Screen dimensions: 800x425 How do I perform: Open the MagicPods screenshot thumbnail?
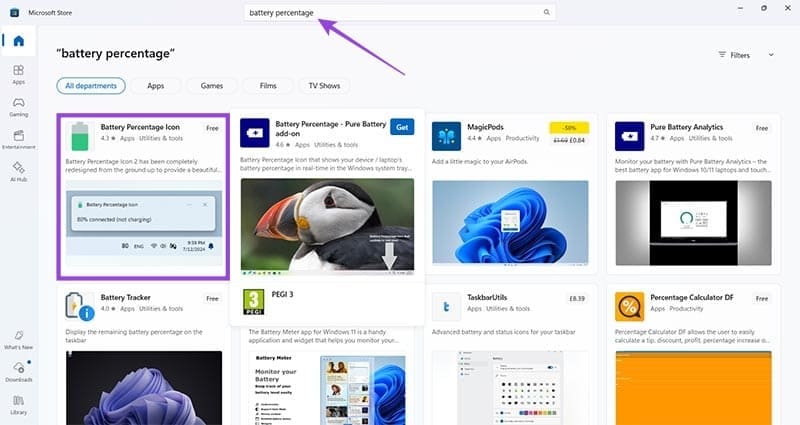[x=510, y=223]
